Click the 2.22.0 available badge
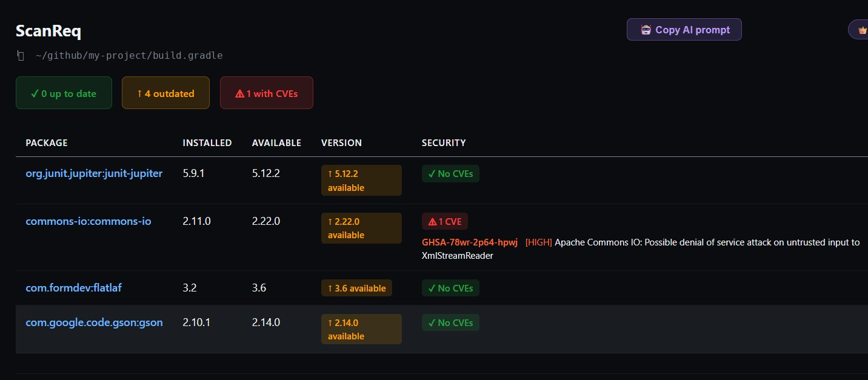The image size is (868, 380). (361, 228)
